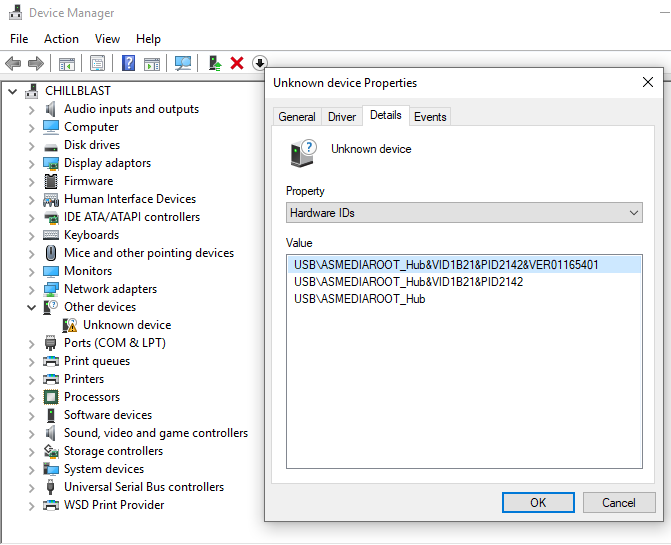Image resolution: width=671 pixels, height=545 pixels.
Task: Collapse the CHILLBLAST root node
Action: point(13,91)
